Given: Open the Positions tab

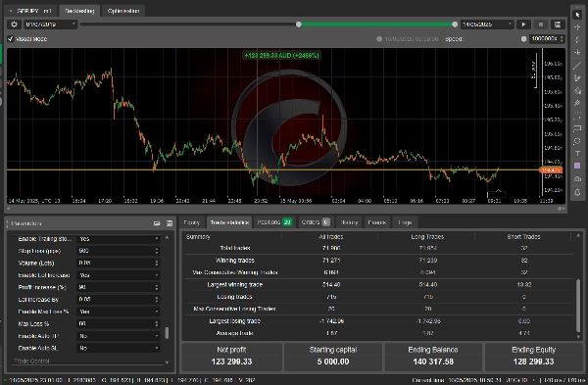Looking at the screenshot, I should 274,222.
